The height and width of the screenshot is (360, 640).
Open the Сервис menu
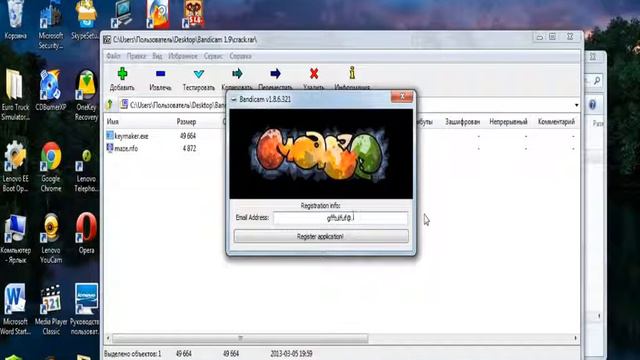pyautogui.click(x=213, y=56)
